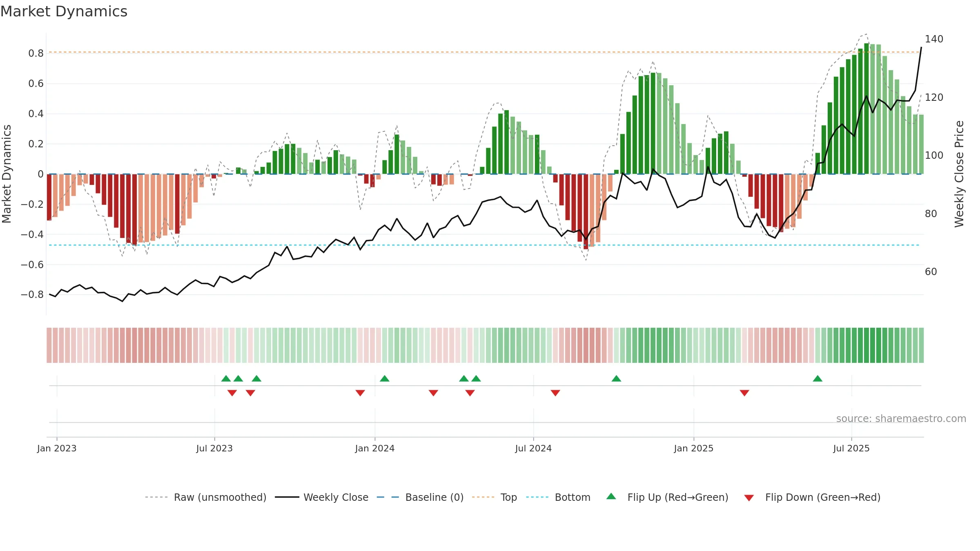Click the flip-down marker after Jul 2024
This screenshot has width=980, height=551.
click(555, 393)
